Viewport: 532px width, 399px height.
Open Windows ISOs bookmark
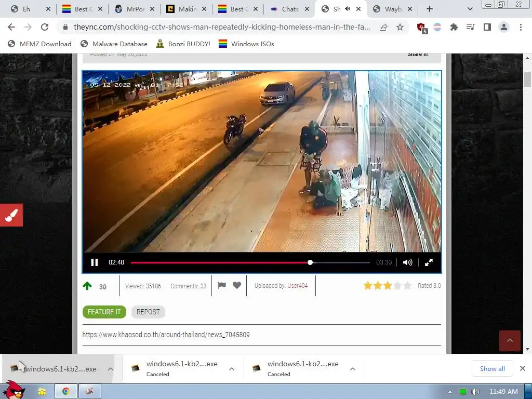[246, 44]
